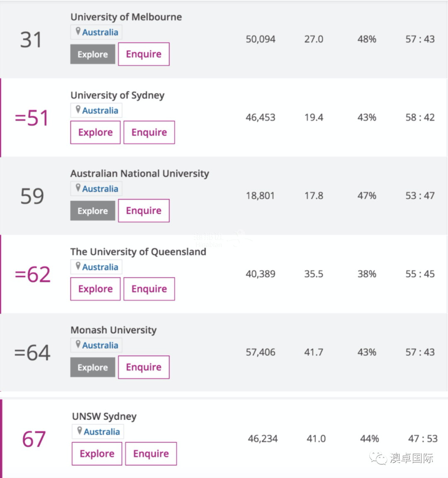Explore the University of Melbourne profile
Screen dimensions: 448x478
[x=93, y=54]
